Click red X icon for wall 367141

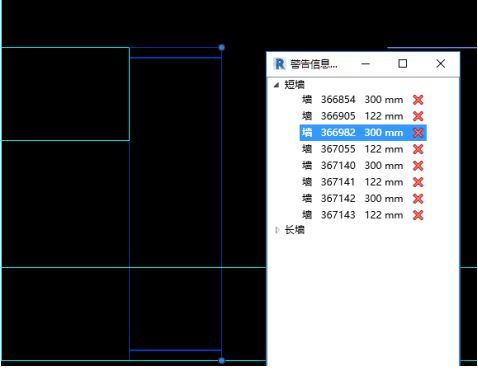(418, 182)
